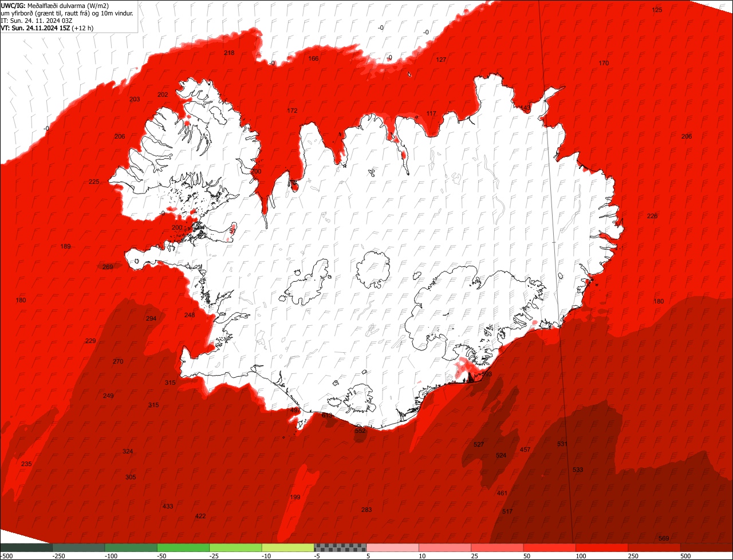Click the pale pink swatch between 5 and 10
The height and width of the screenshot is (560, 733).
pos(392,547)
